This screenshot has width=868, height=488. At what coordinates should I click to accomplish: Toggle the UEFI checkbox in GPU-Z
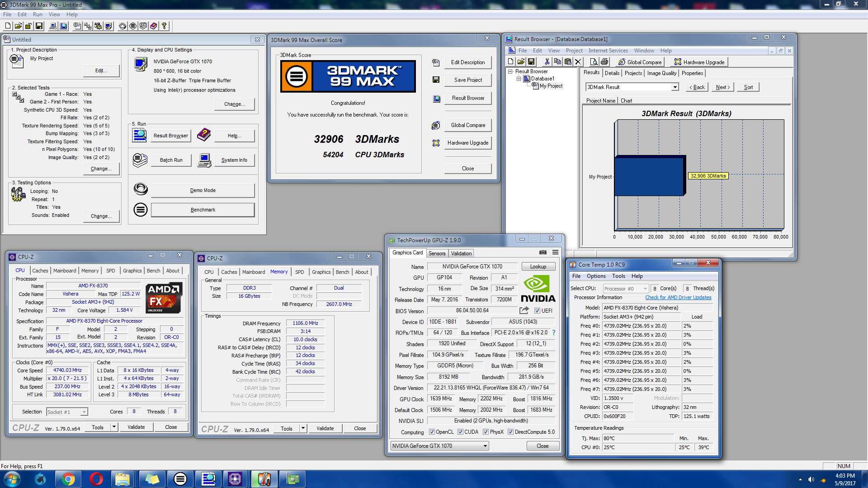click(537, 311)
